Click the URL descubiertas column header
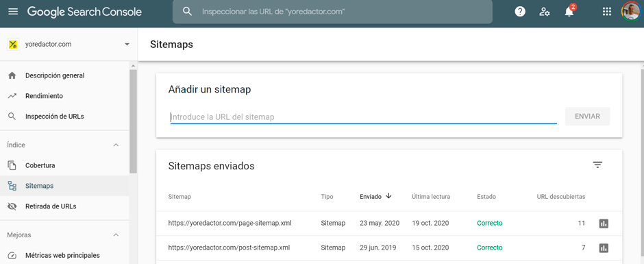The height and width of the screenshot is (264, 644). pos(560,197)
